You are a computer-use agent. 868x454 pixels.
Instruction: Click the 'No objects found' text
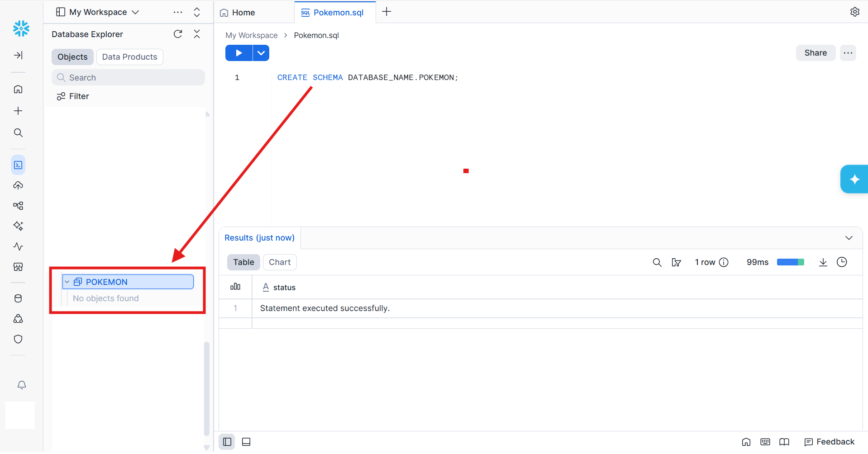pyautogui.click(x=106, y=298)
